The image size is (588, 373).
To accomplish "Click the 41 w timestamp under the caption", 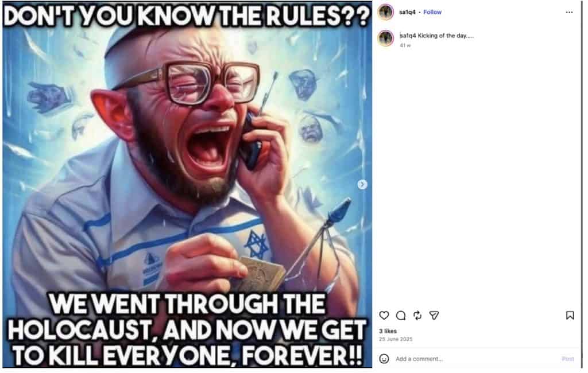I will [x=405, y=45].
